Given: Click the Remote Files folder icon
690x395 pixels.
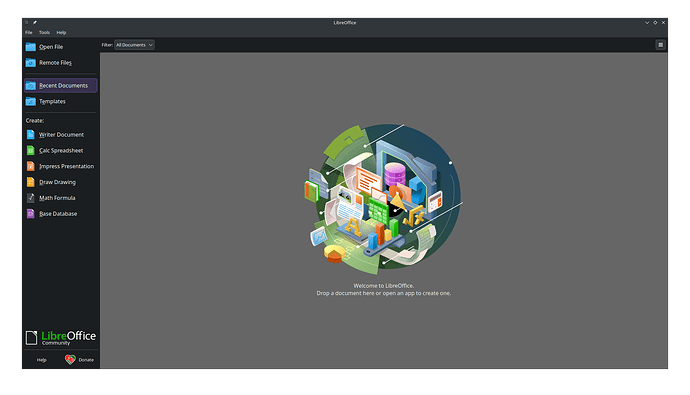Looking at the screenshot, I should (30, 62).
